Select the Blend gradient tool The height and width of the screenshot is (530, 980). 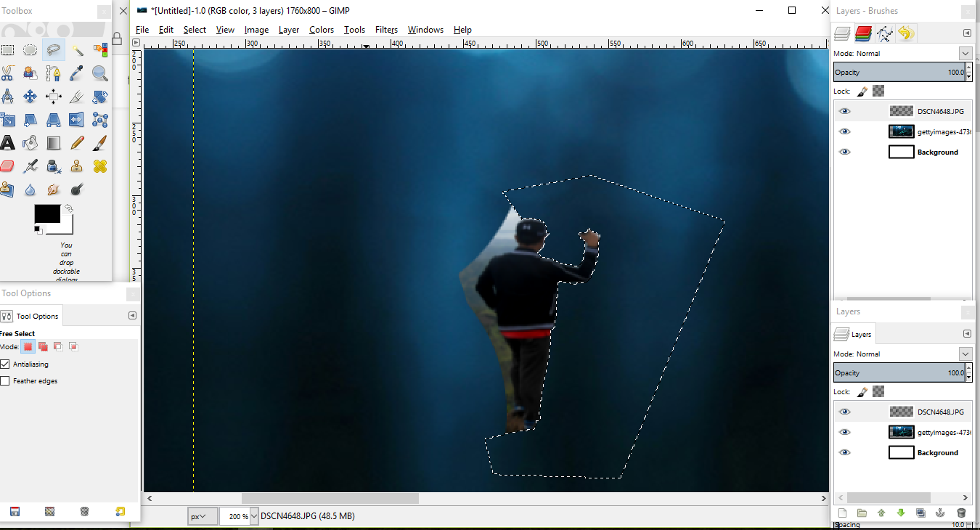click(x=53, y=143)
